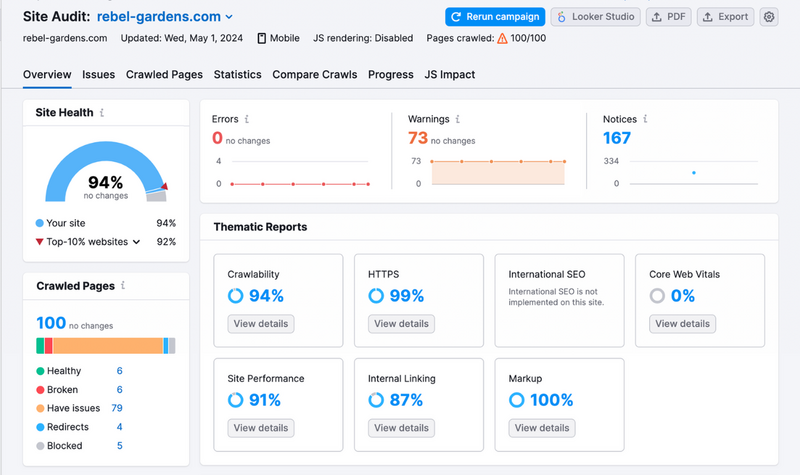Export the report as PDF

pos(669,17)
